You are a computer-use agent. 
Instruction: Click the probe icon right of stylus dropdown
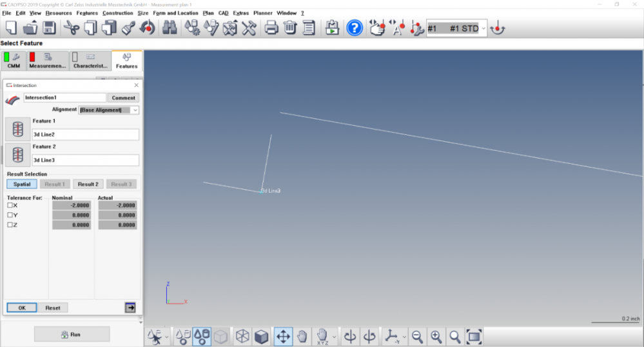tap(498, 28)
